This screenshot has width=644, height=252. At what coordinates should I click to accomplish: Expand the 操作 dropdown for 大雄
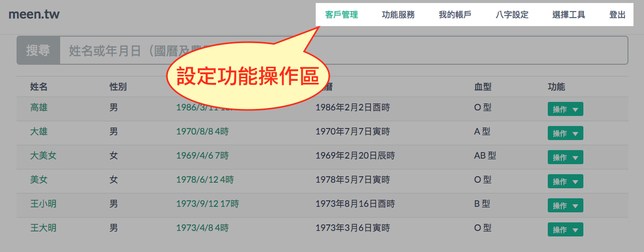[x=565, y=134]
